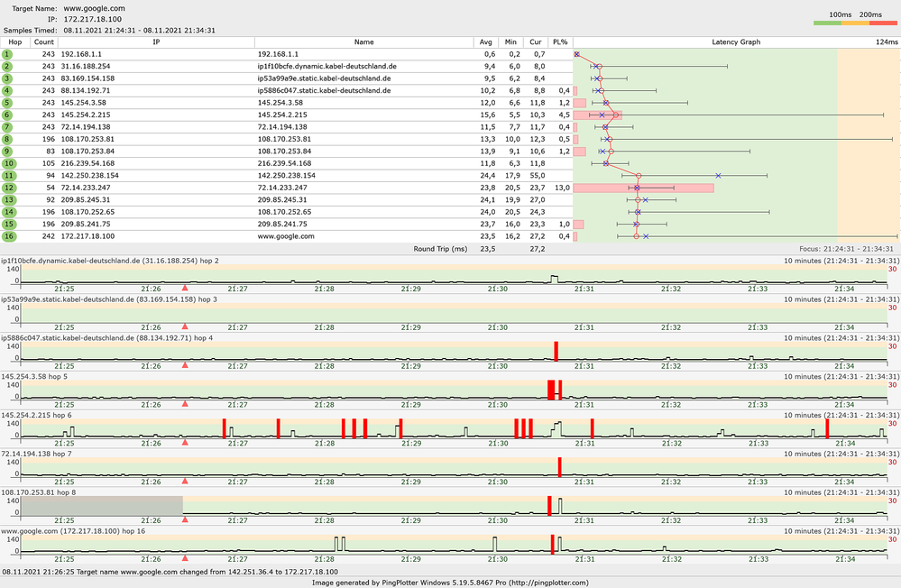901x588 pixels.
Task: Click the PingPlotter image generated footer text
Action: click(x=450, y=583)
